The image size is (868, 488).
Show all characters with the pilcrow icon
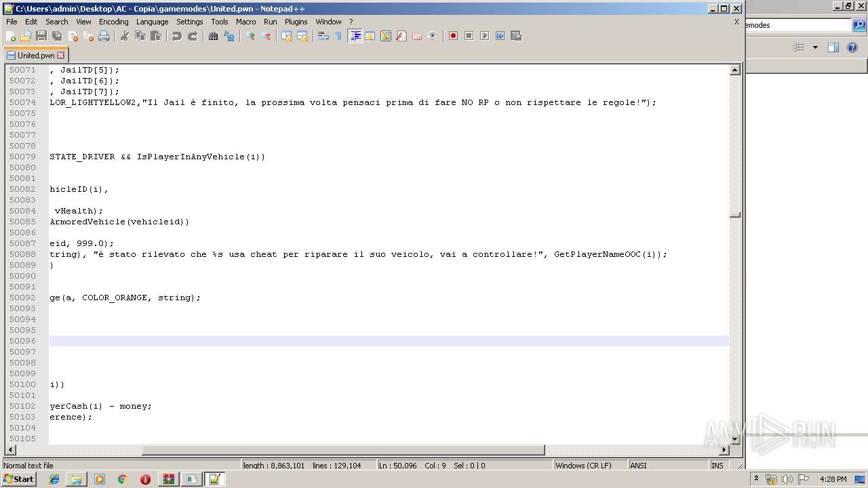[339, 36]
